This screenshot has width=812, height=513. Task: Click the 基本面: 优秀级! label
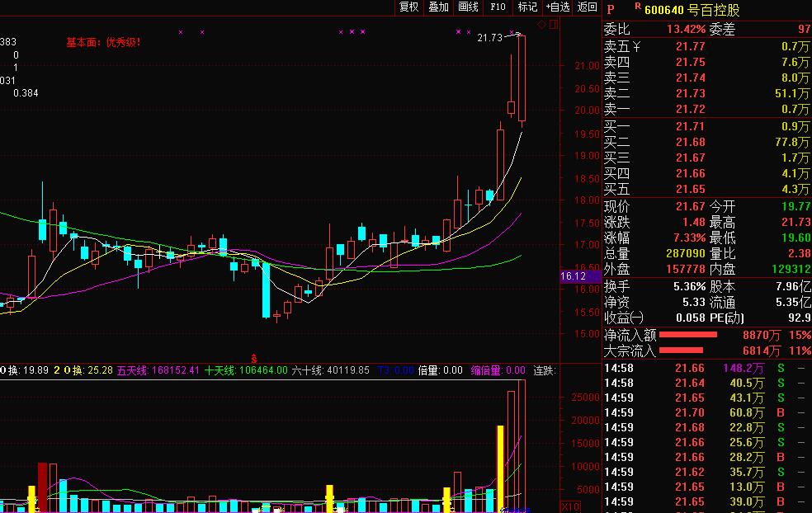[103, 42]
